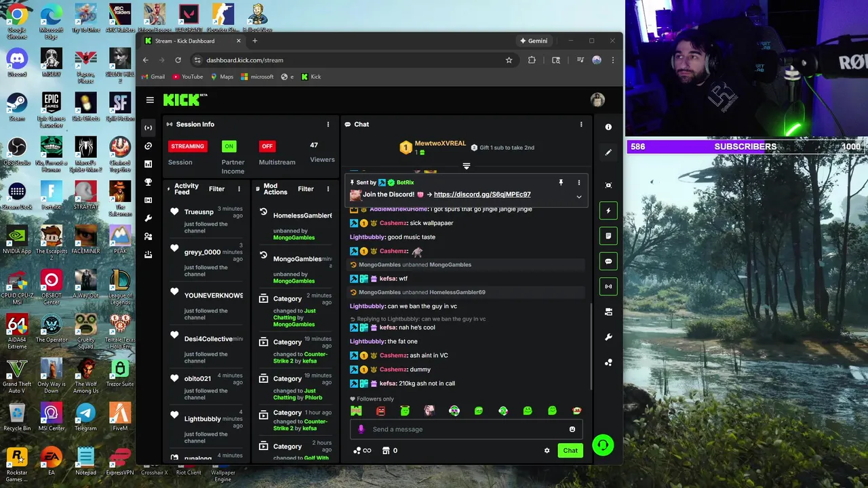Open chat settings gear icon

[547, 451]
